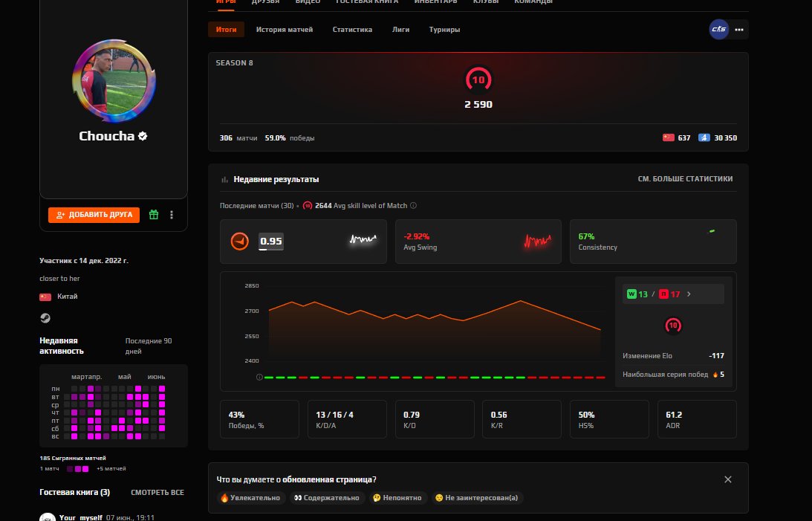812x521 pixels.
Task: Choose the Не заинтересован(а) feedback option
Action: [476, 498]
